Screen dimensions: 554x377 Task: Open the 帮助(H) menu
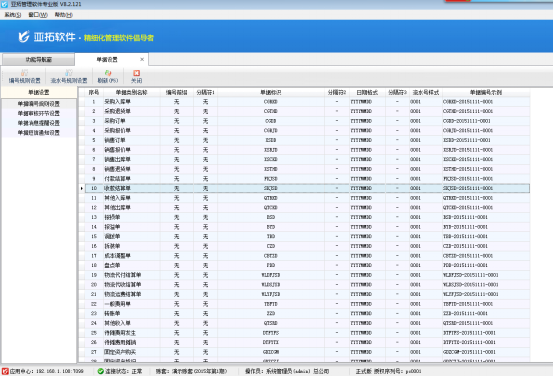tap(64, 14)
